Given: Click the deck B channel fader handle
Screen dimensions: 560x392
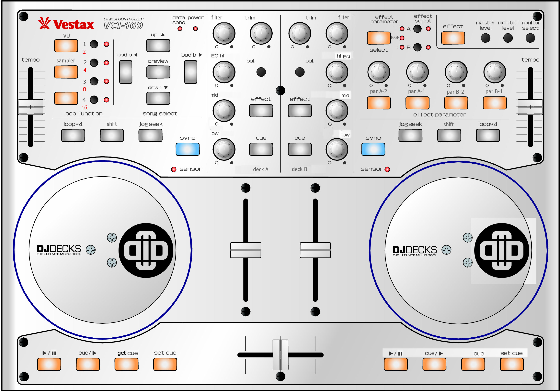Looking at the screenshot, I should coord(315,250).
